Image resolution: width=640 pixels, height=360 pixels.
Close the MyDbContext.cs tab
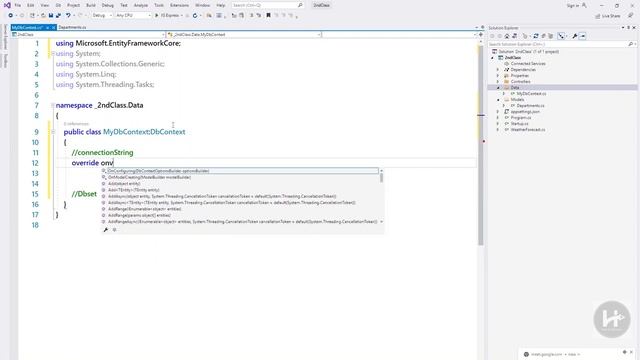[x=53, y=27]
